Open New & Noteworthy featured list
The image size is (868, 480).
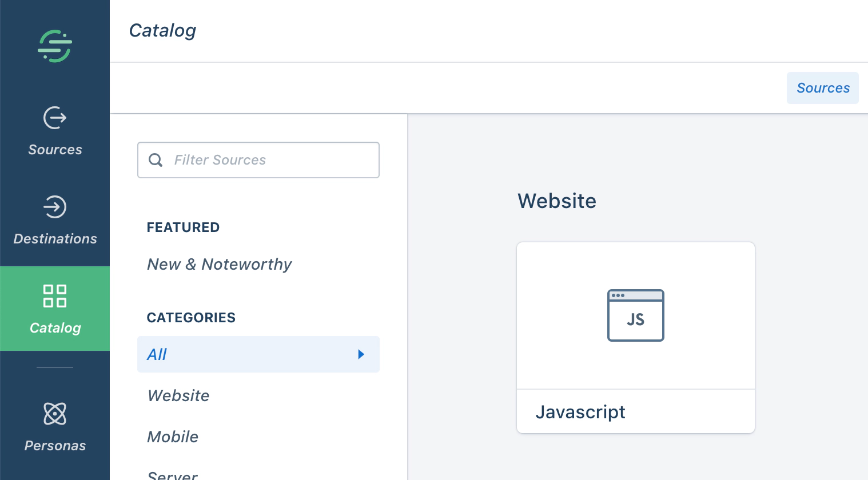[220, 264]
